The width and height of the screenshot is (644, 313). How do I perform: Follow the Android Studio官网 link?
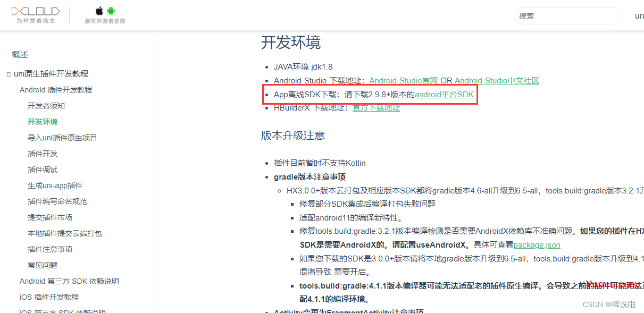pos(404,81)
